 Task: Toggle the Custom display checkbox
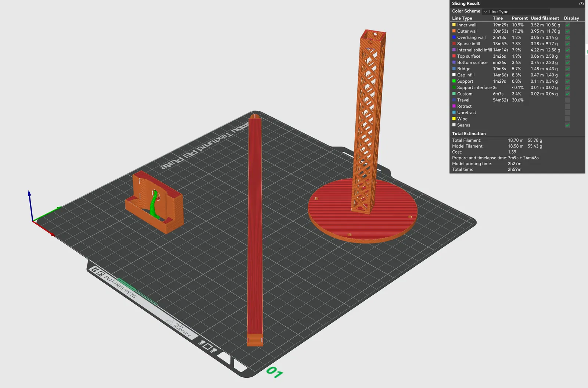tap(568, 94)
